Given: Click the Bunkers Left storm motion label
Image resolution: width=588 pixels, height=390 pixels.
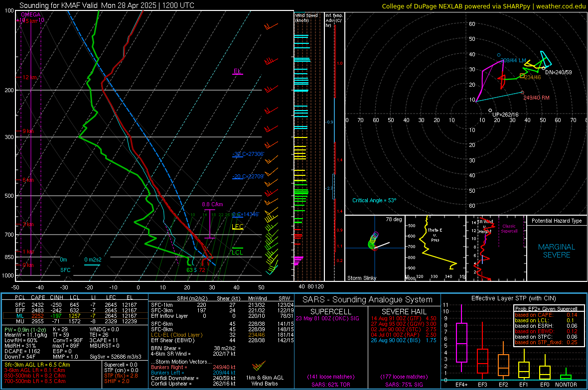Looking at the screenshot, I should [167, 373].
